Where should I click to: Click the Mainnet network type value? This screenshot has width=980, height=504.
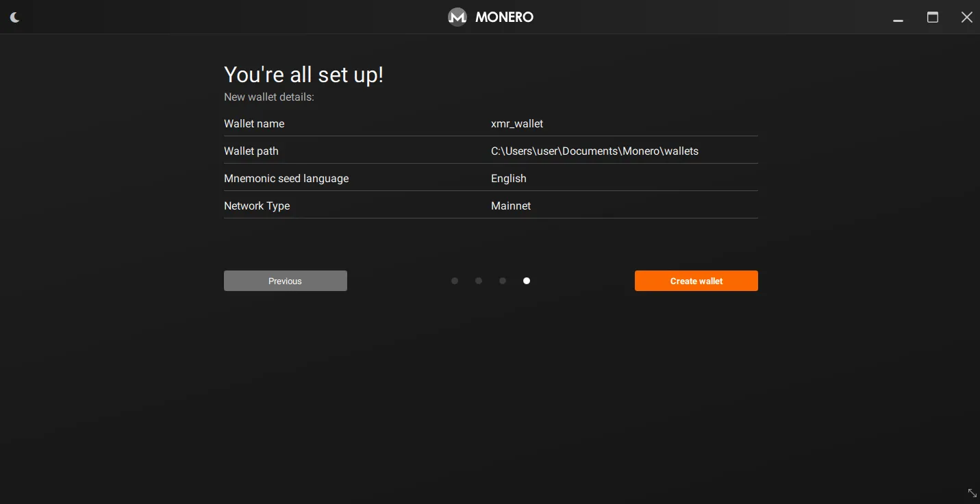pos(511,206)
